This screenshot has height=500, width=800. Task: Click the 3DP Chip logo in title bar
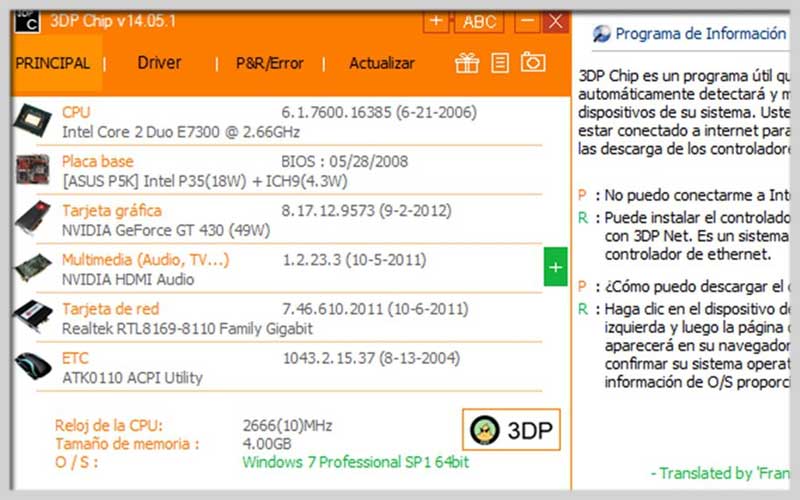tap(27, 21)
